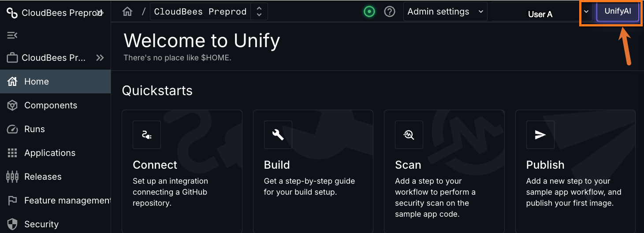
Task: Click the Scan magnifier icon
Action: [x=409, y=135]
